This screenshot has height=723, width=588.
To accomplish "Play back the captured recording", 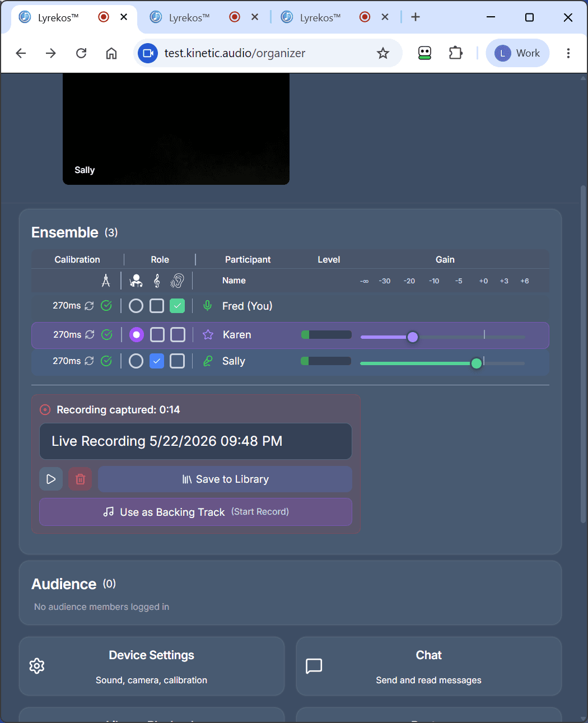I will tap(51, 479).
